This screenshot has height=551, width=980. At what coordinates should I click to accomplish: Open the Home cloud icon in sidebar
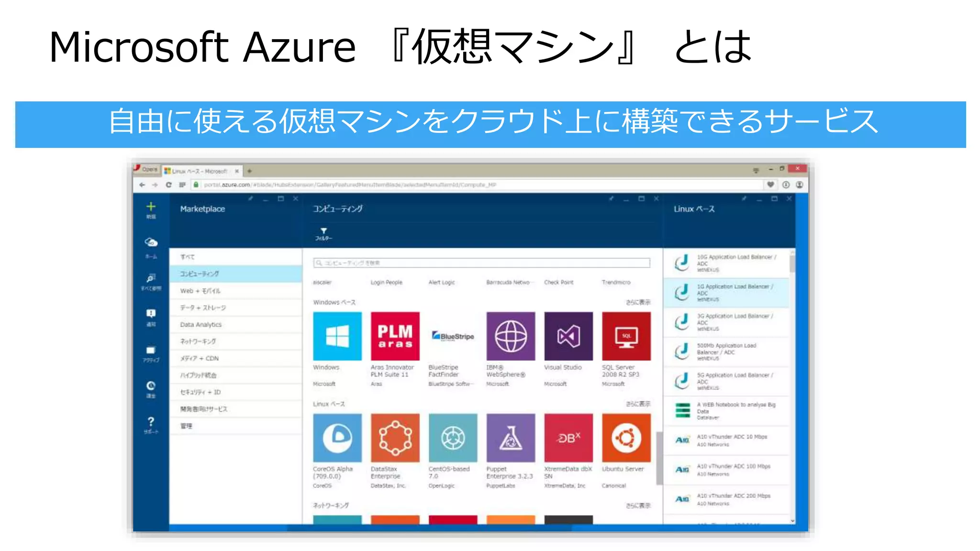pos(151,242)
